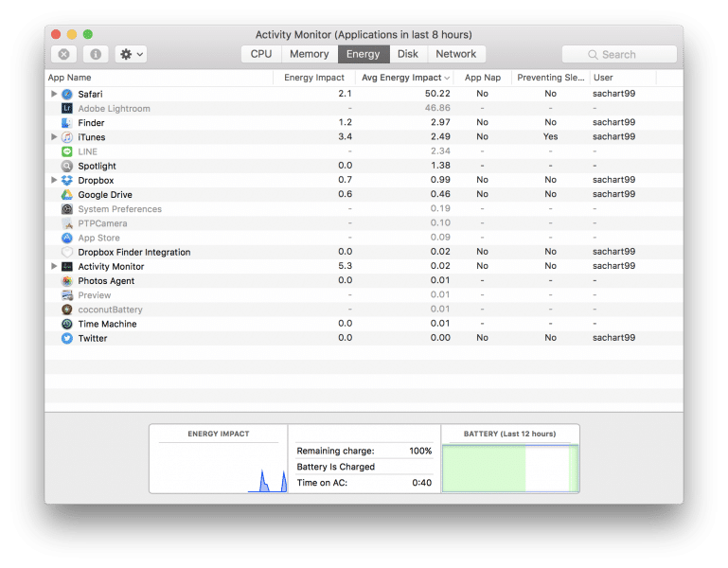Click the 'Remaining charge:' label
Viewport: 728px width, 568px height.
point(335,451)
